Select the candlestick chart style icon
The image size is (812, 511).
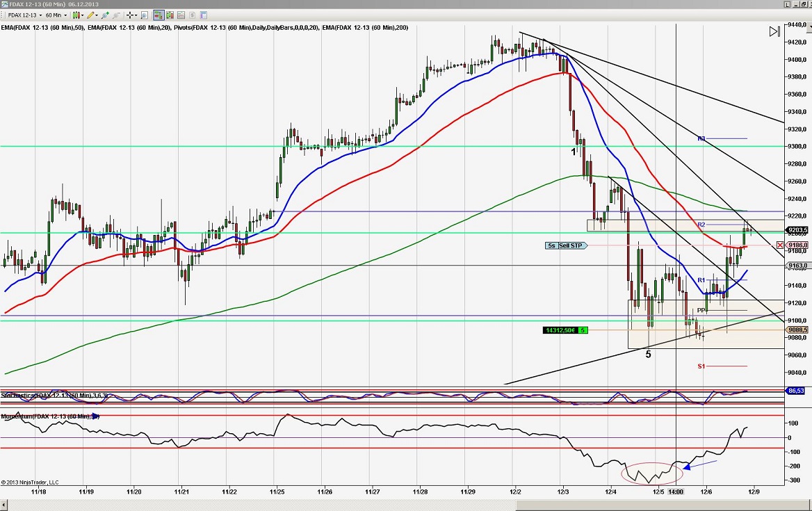pos(76,15)
